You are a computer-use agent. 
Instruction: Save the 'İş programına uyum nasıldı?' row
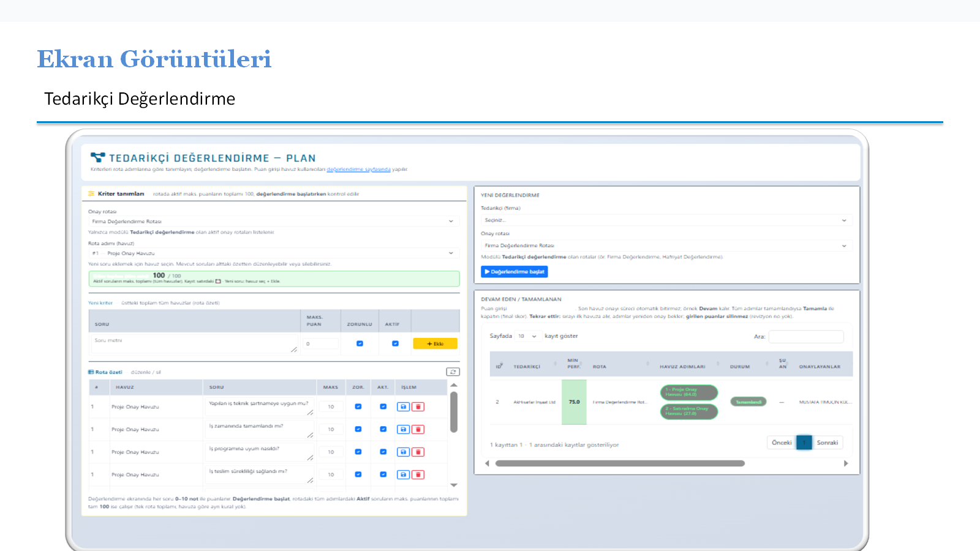403,452
